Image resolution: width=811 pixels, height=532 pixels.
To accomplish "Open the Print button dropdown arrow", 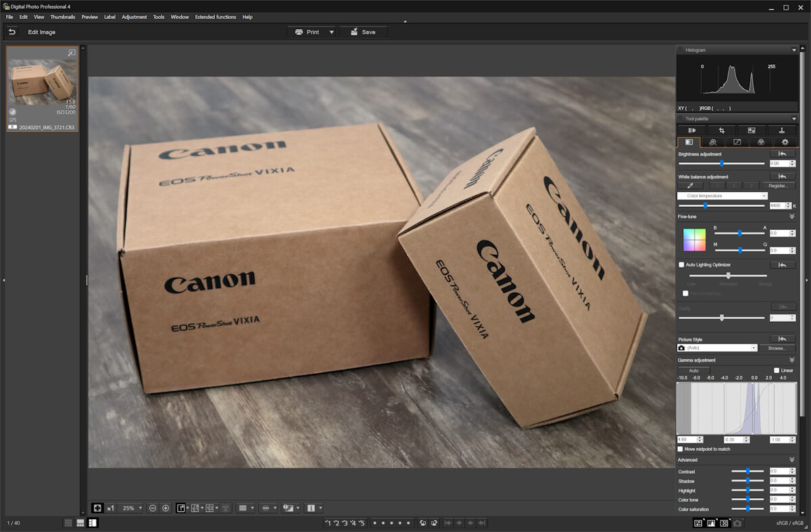I will (x=331, y=32).
